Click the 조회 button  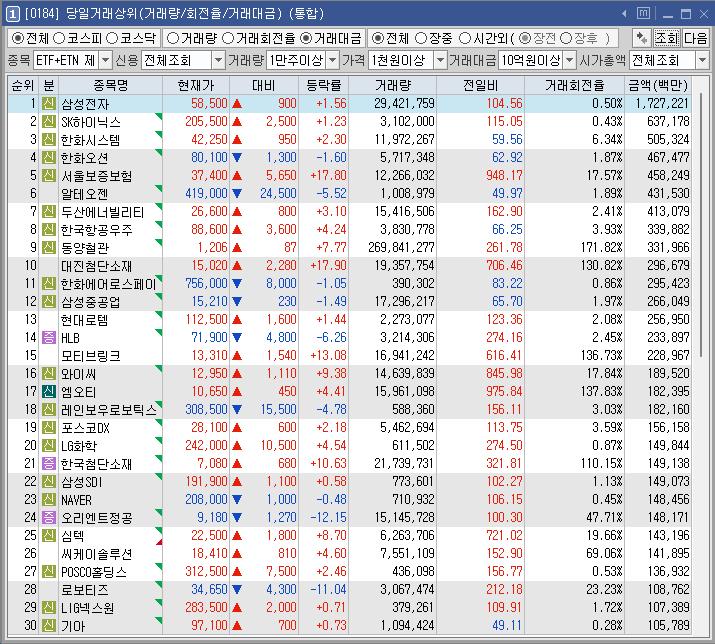click(666, 38)
